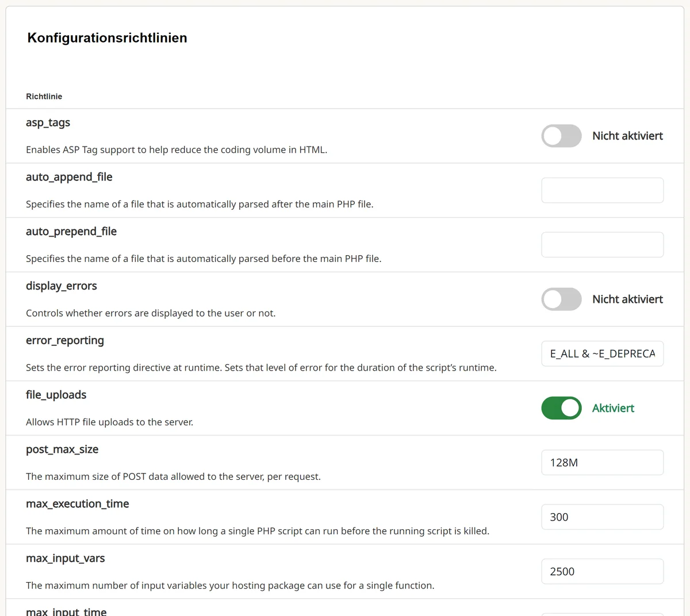The width and height of the screenshot is (690, 616).
Task: Click the Richtlinie column header
Action: pos(44,97)
